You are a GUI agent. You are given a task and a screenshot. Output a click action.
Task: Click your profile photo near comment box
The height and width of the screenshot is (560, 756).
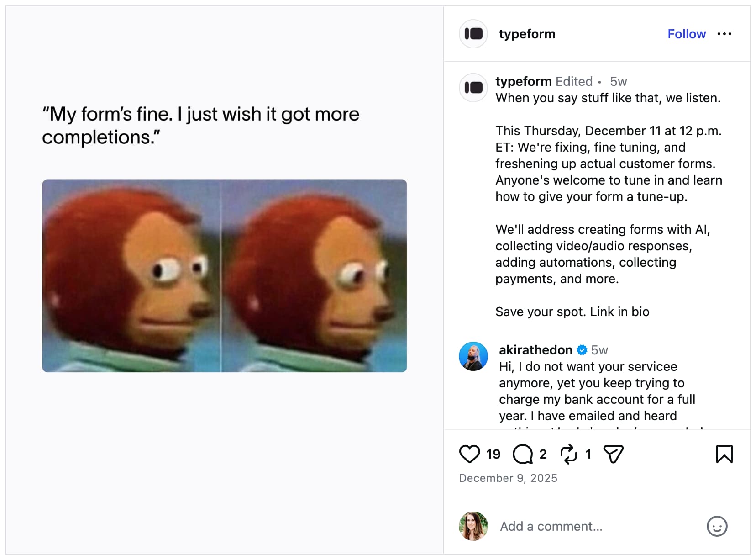coord(473,526)
